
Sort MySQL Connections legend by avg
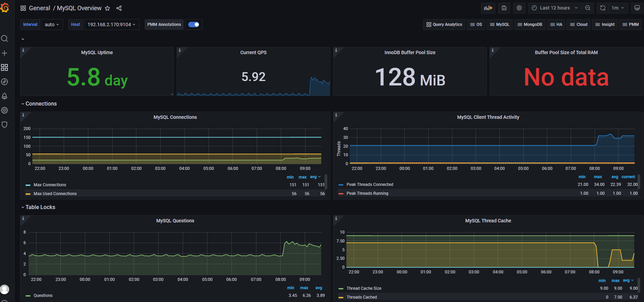point(315,177)
